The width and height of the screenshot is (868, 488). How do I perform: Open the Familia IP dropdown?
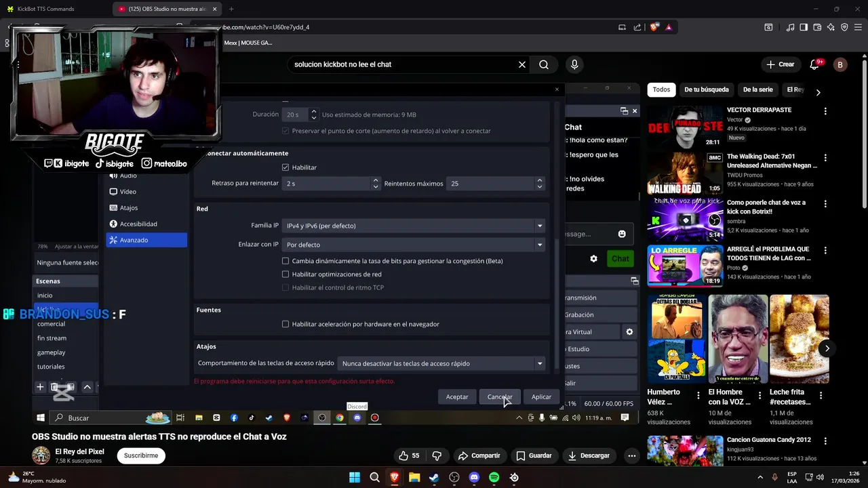point(414,226)
